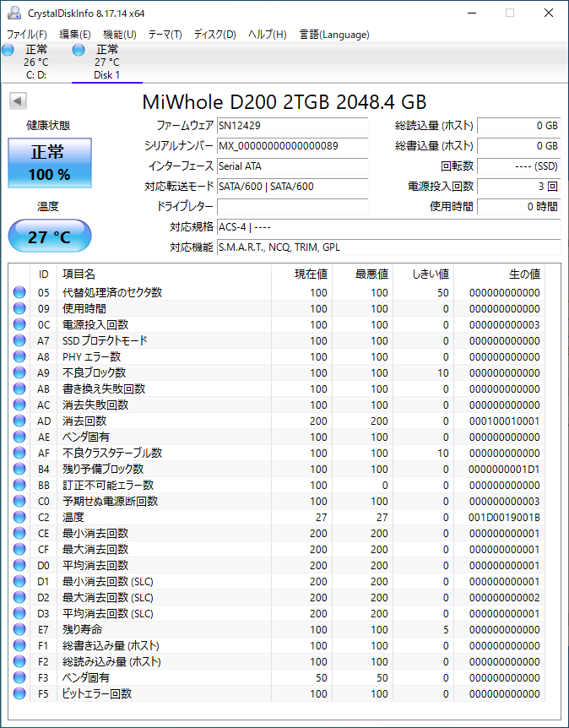Click the empty drive letter field
This screenshot has width=569, height=728.
292,207
